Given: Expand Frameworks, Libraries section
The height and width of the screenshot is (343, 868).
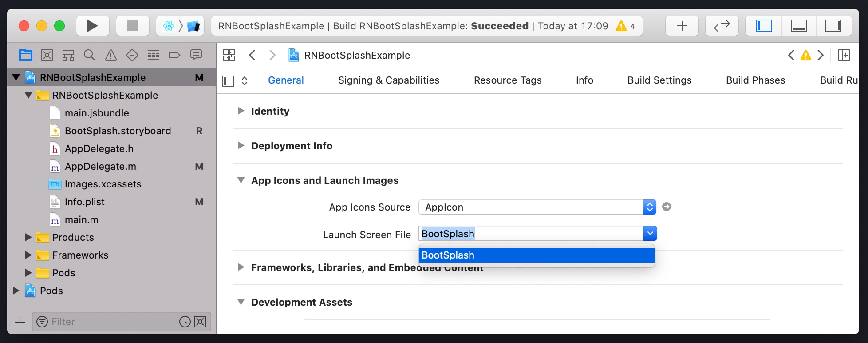Looking at the screenshot, I should coord(241,267).
